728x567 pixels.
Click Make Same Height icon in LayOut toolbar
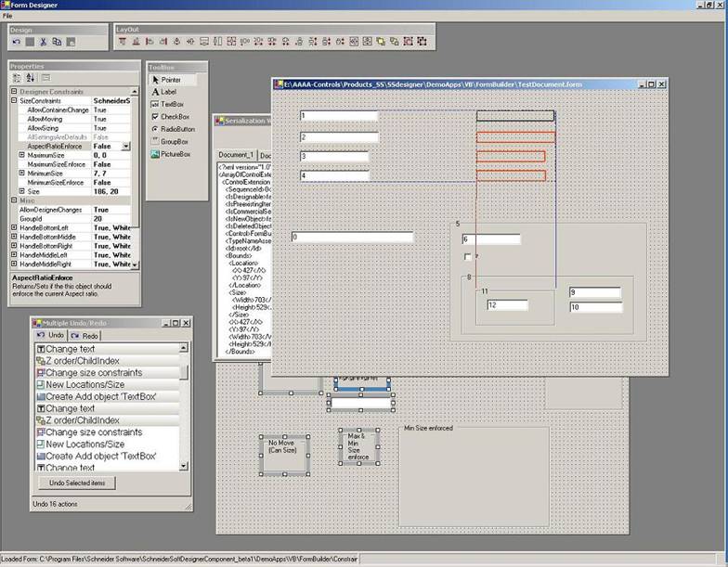[217, 41]
